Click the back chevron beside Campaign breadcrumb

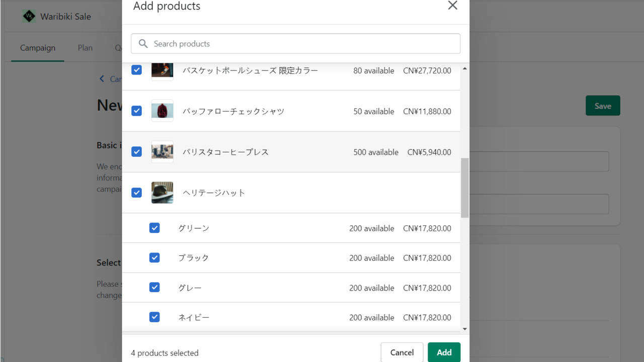(x=101, y=79)
